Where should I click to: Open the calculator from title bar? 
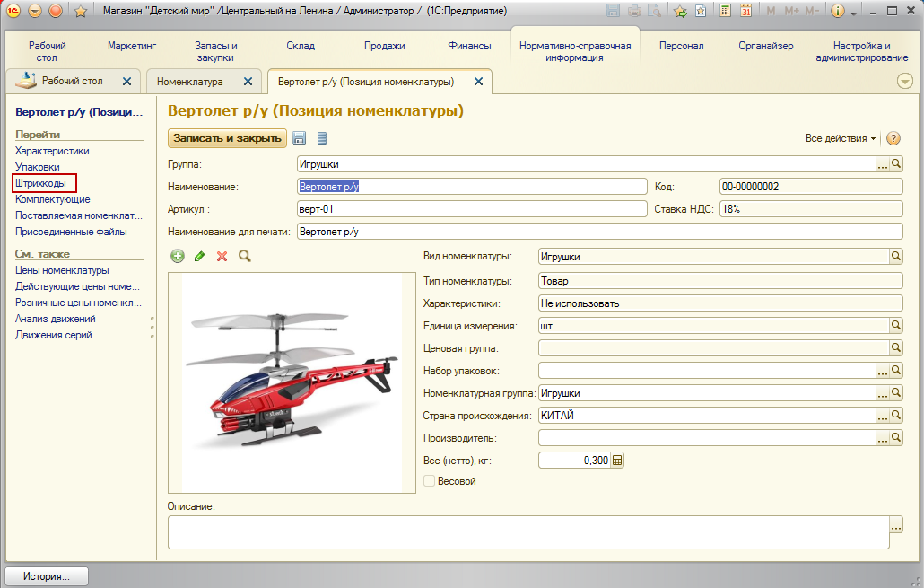pyautogui.click(x=726, y=11)
